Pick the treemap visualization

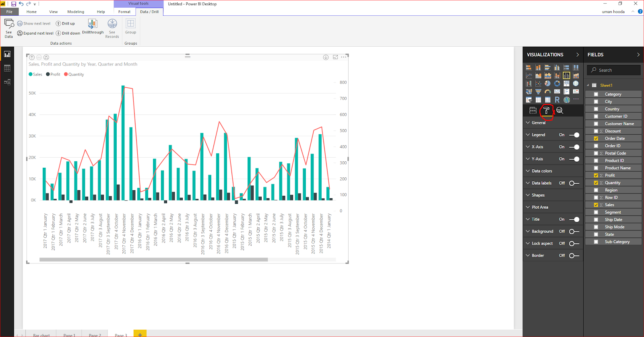coord(566,83)
